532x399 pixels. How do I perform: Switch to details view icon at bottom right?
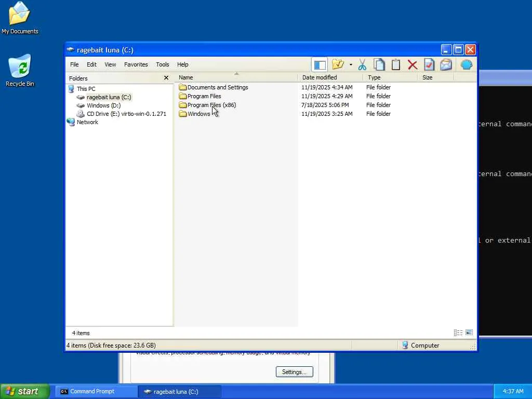(x=458, y=332)
